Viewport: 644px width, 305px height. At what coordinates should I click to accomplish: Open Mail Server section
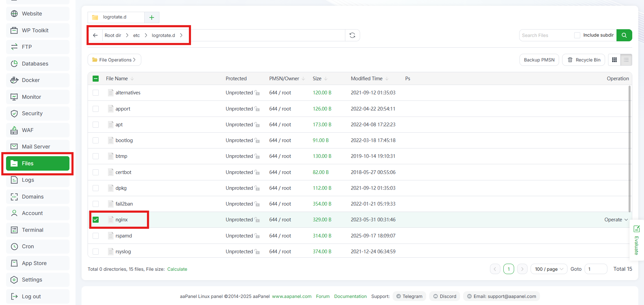(x=38, y=147)
